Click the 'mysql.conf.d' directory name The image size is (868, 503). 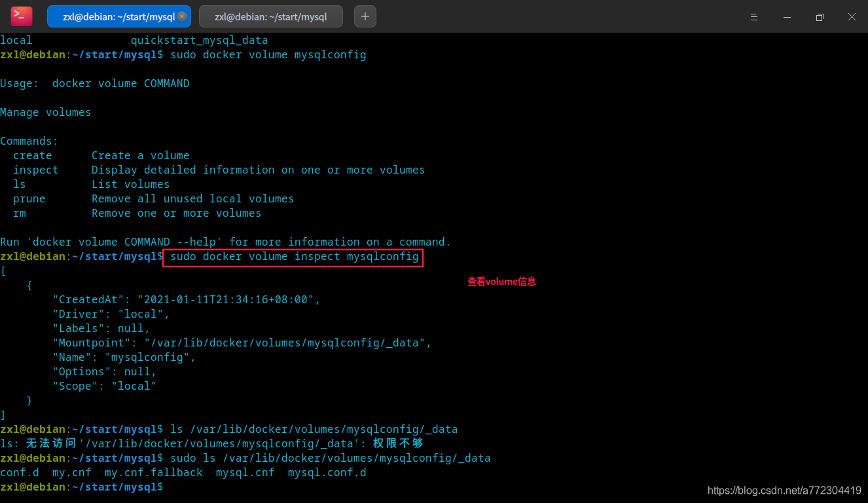[x=327, y=473]
